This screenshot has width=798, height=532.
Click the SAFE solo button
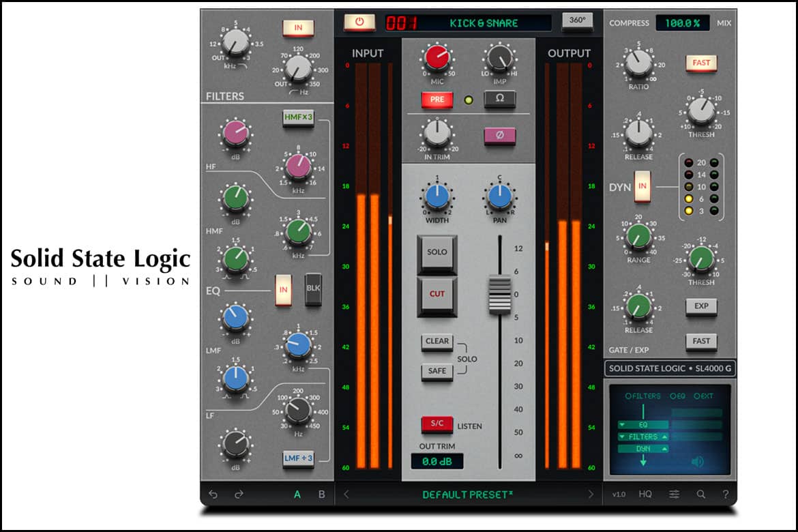pyautogui.click(x=437, y=372)
